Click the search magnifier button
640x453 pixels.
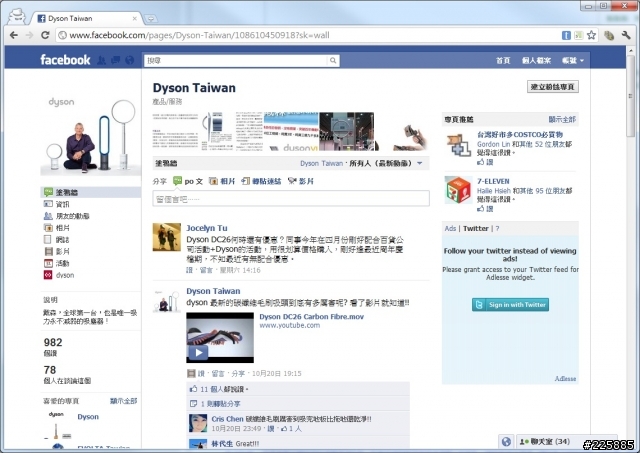[x=333, y=60]
